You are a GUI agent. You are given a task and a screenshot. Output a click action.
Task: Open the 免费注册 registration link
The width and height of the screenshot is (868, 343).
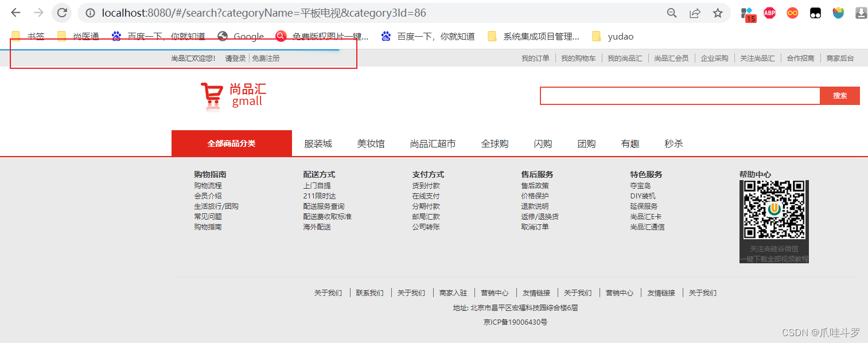pyautogui.click(x=267, y=58)
